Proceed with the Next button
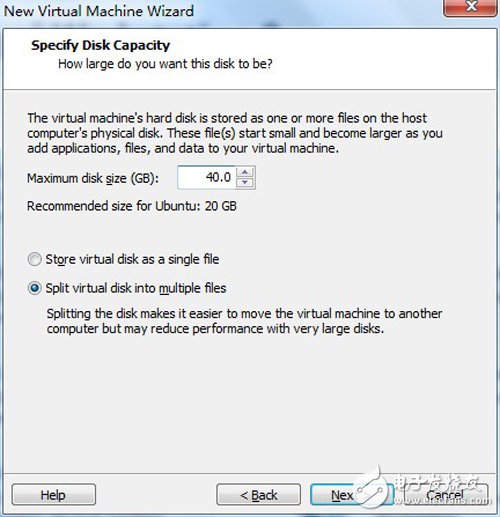The image size is (500, 517). click(x=352, y=495)
